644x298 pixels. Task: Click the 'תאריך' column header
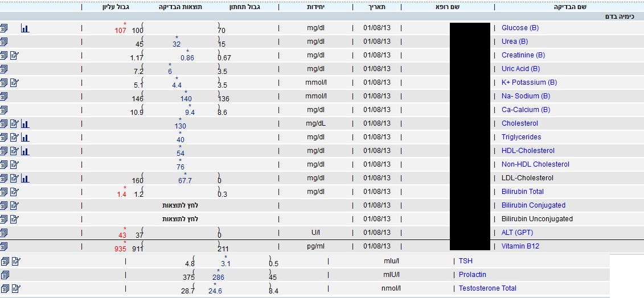point(378,7)
